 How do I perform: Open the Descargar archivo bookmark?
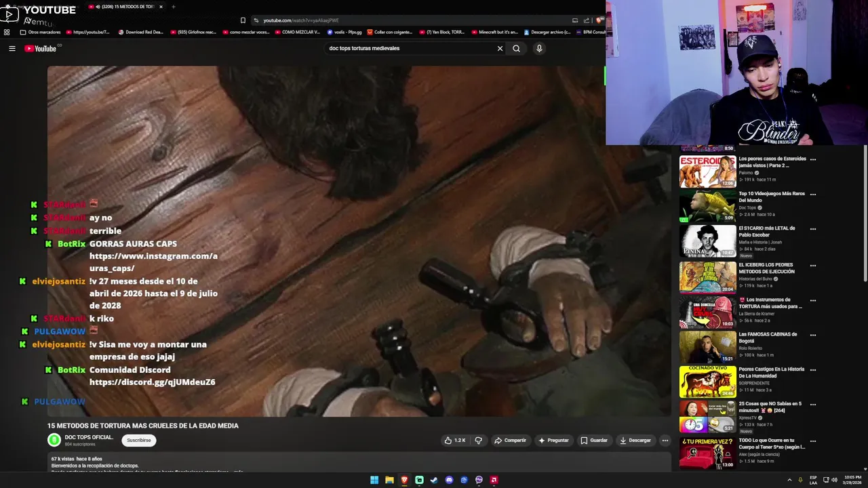click(547, 32)
